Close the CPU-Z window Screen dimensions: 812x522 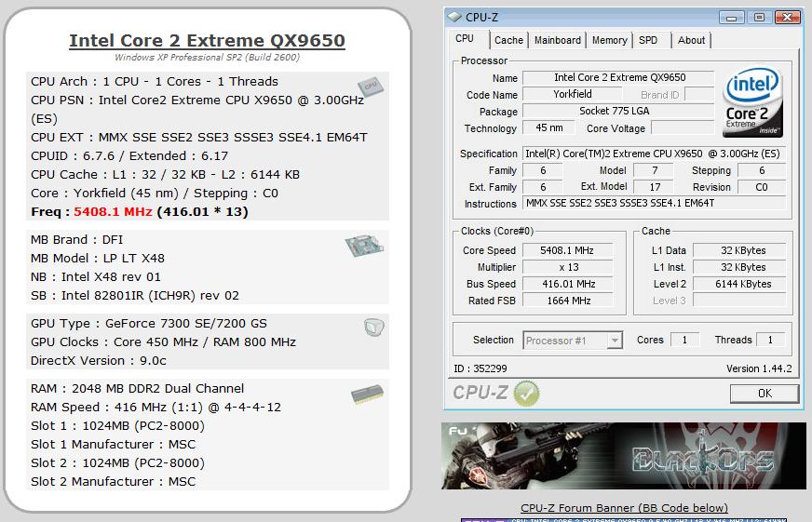[x=787, y=18]
